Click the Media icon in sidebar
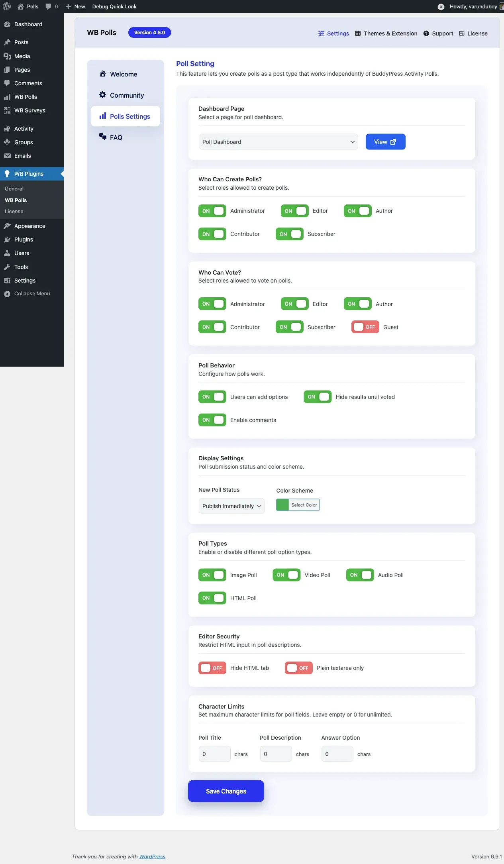Viewport: 504px width, 864px height. tap(7, 56)
